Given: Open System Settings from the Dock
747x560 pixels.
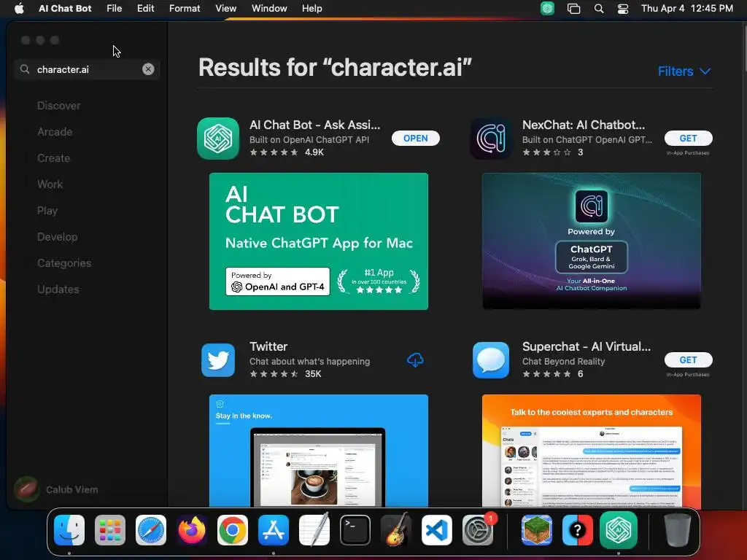Looking at the screenshot, I should [478, 530].
